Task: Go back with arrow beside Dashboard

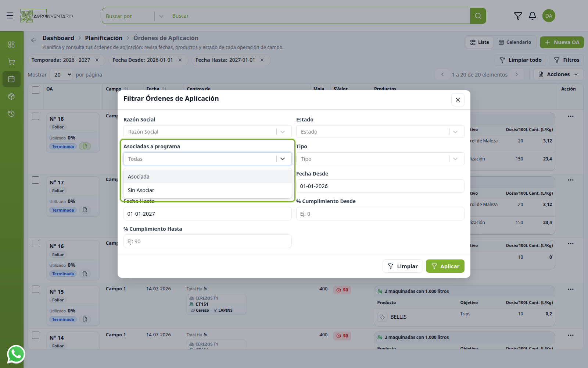Action: pyautogui.click(x=33, y=40)
